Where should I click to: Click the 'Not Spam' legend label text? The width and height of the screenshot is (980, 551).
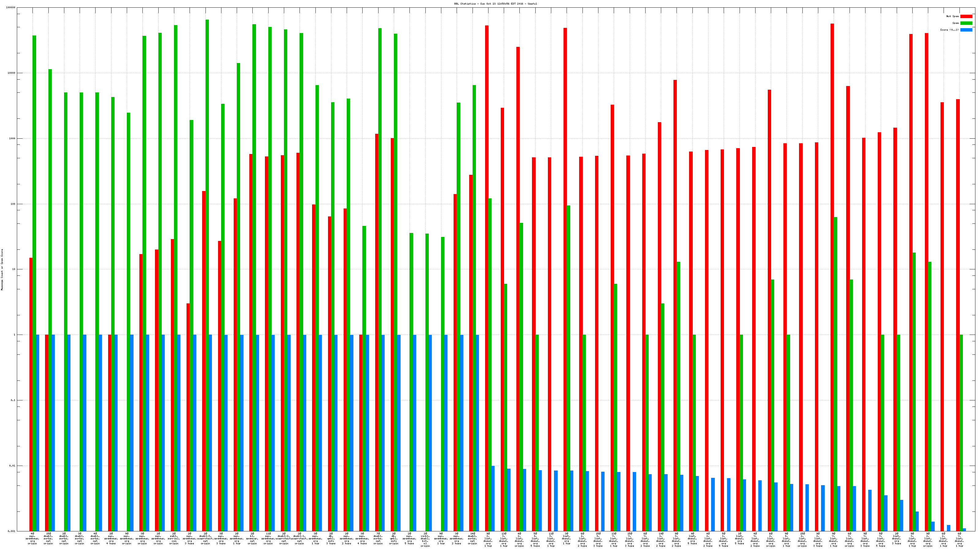click(953, 16)
